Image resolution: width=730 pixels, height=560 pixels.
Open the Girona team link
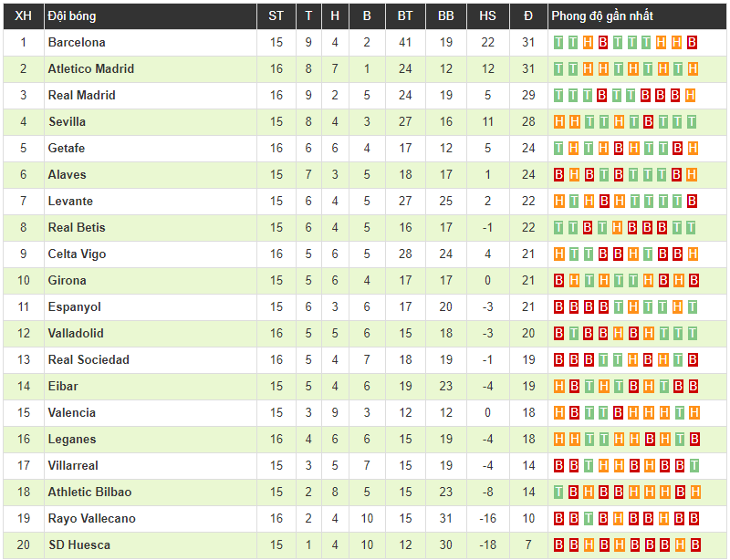67,281
